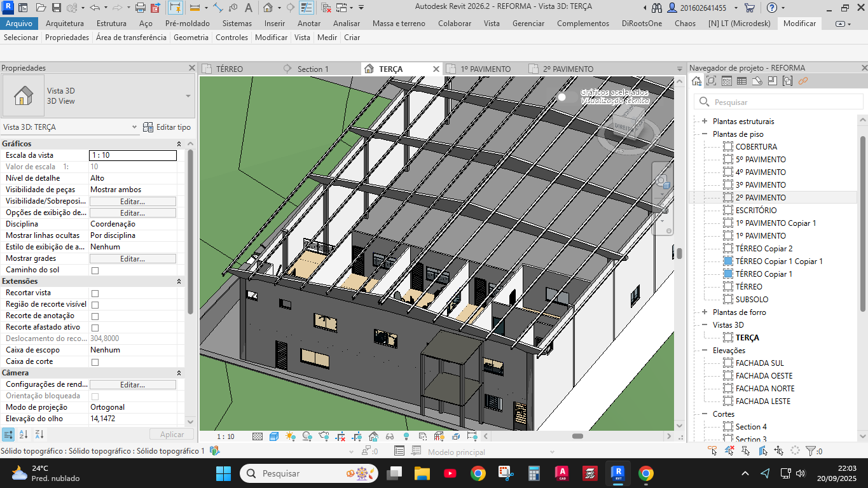The image size is (868, 488).
Task: Check the Recortar vista checkbox
Action: click(x=95, y=293)
